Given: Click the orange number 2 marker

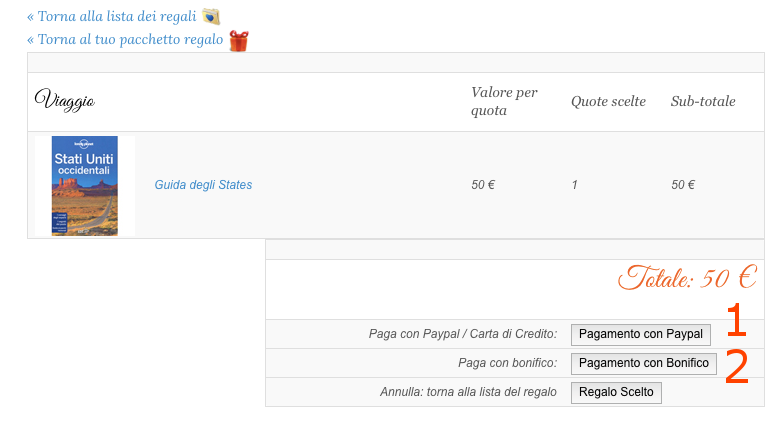Looking at the screenshot, I should (x=736, y=366).
